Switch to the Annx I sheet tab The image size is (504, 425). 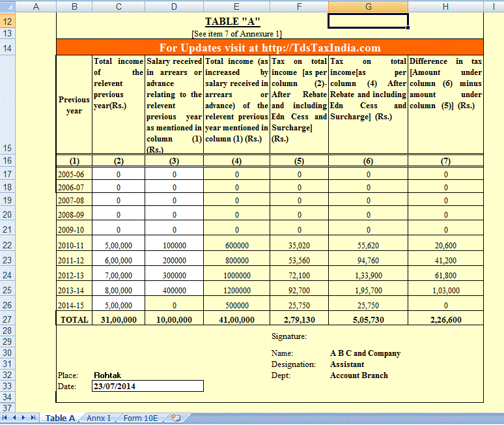click(x=98, y=418)
